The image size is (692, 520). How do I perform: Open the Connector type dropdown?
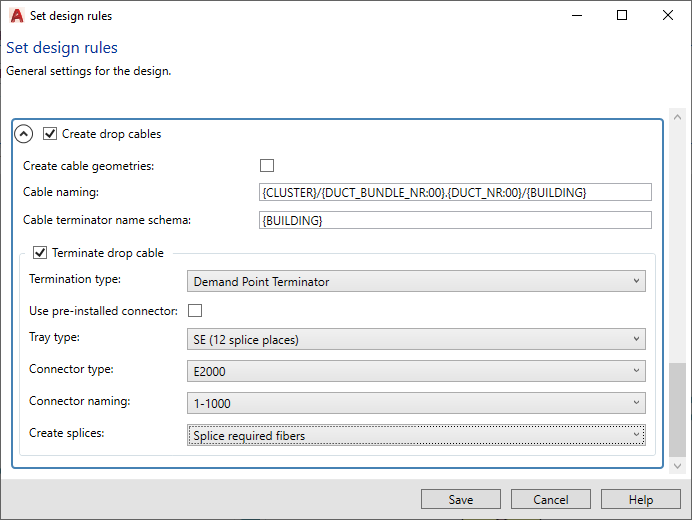point(416,371)
